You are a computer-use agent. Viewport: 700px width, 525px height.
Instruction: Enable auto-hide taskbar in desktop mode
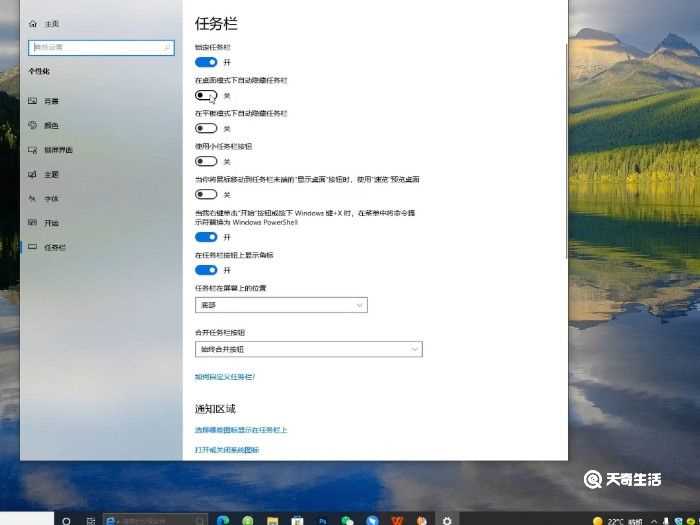(x=206, y=95)
